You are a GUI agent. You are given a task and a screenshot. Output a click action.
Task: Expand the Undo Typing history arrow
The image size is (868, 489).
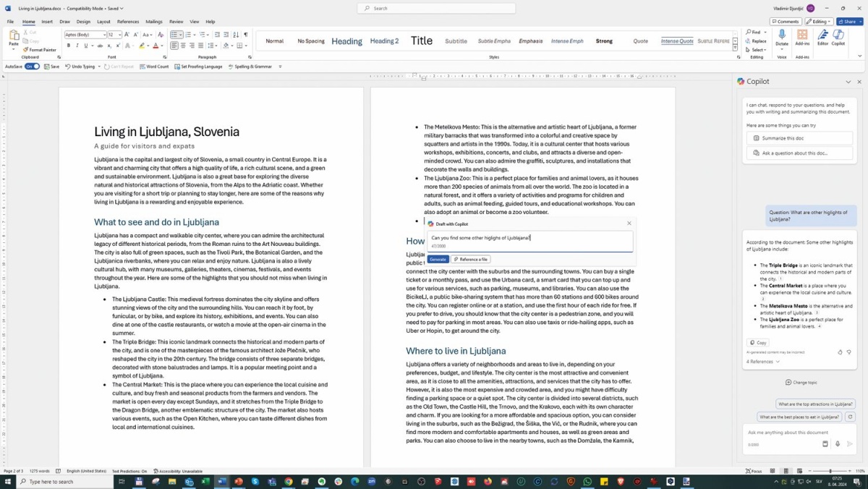[x=98, y=67]
